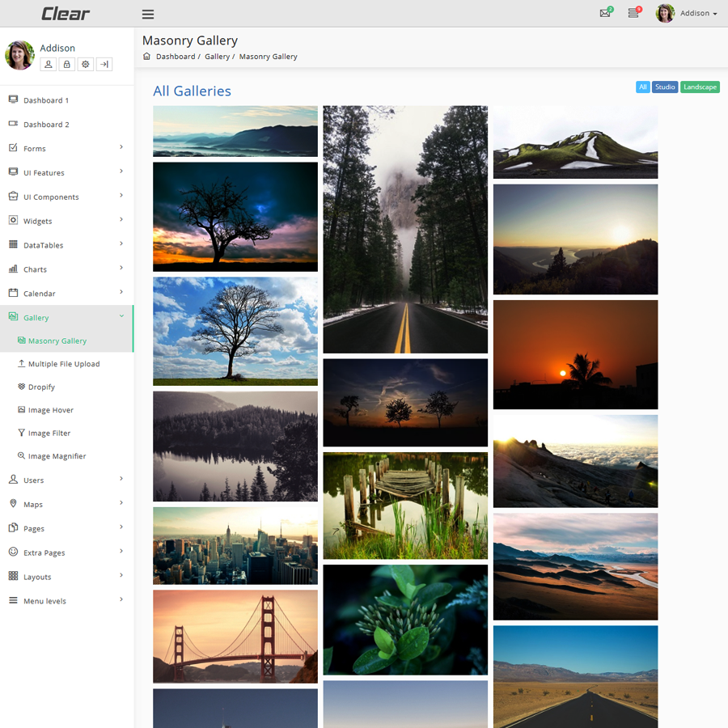
Task: Click the Calendar icon in sidebar
Action: pyautogui.click(x=13, y=293)
